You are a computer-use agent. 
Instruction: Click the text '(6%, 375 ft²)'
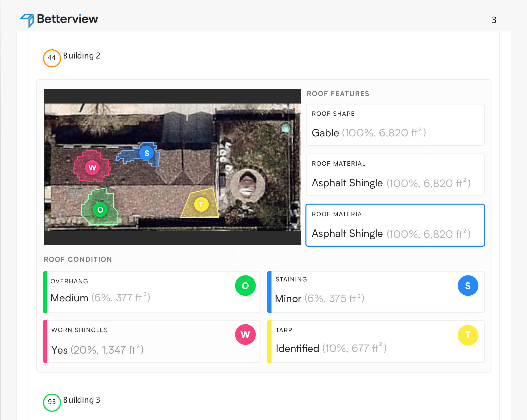(334, 298)
